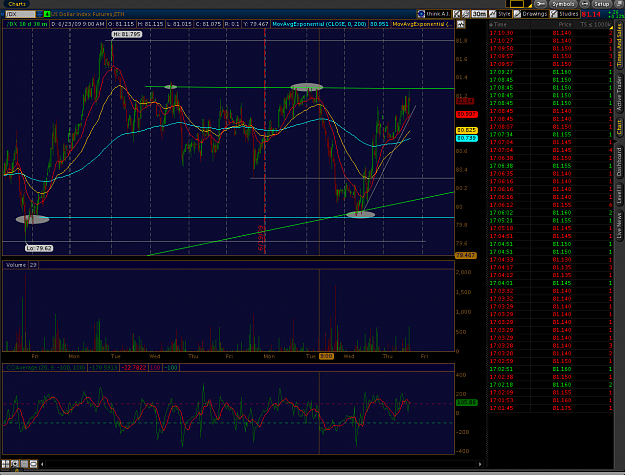625x475 pixels.
Task: Click the MovAvgExponential (CLOSE, 0, 200) study label
Action: pyautogui.click(x=319, y=24)
